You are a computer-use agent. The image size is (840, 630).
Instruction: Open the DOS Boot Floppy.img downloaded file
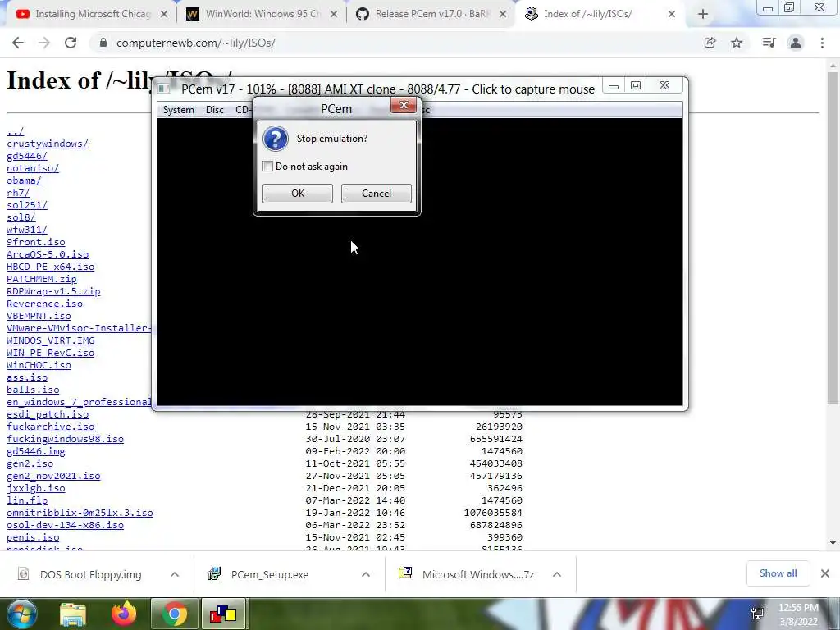coord(90,574)
